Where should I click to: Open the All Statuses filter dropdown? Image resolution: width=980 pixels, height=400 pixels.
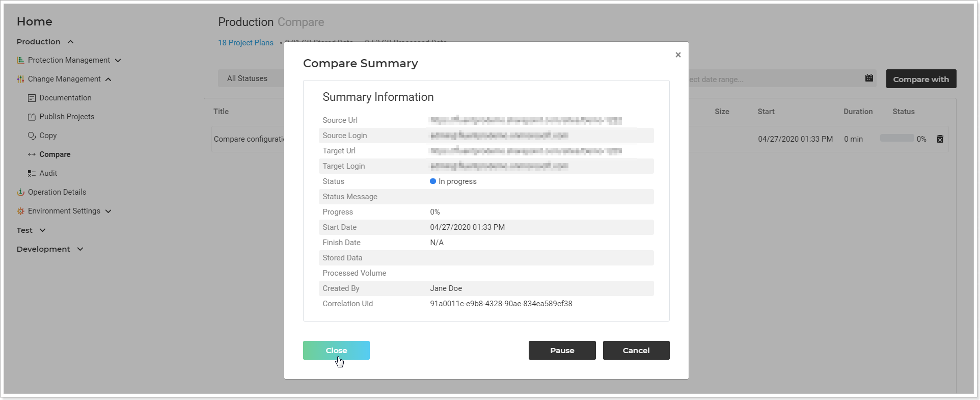pos(251,78)
